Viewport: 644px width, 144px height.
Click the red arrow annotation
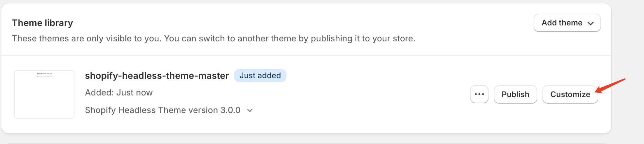(611, 85)
